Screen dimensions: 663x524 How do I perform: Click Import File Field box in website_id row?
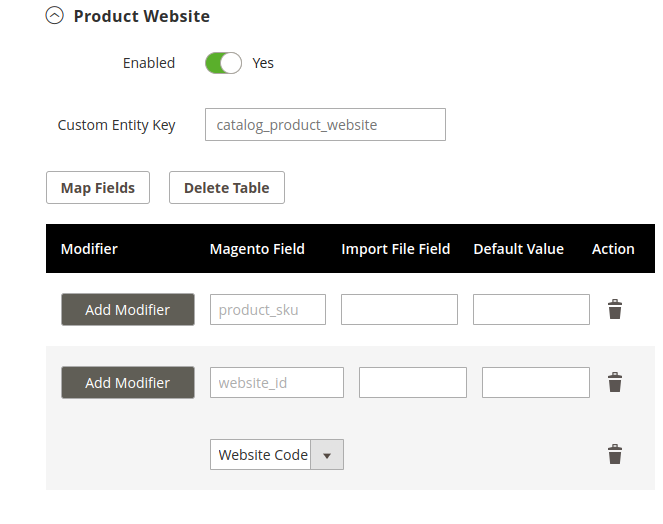coord(413,382)
